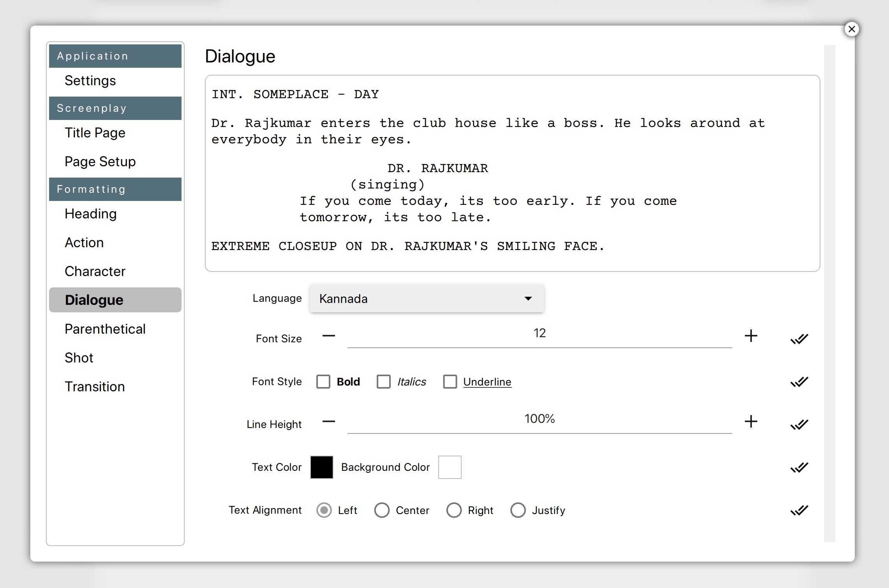The height and width of the screenshot is (588, 889).
Task: Enable the Bold checkbox
Action: point(323,382)
